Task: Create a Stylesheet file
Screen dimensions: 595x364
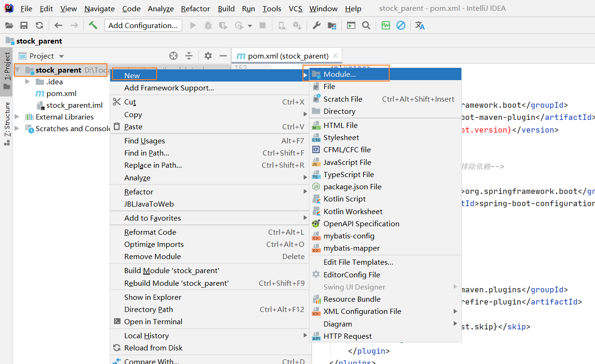Action: pos(385,137)
